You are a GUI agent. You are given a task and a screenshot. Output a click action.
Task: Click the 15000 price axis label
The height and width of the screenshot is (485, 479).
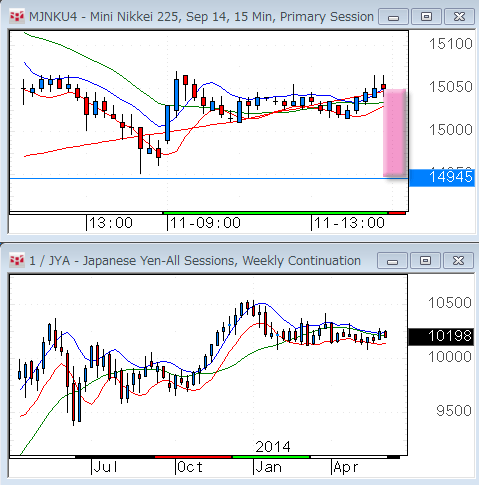click(450, 130)
